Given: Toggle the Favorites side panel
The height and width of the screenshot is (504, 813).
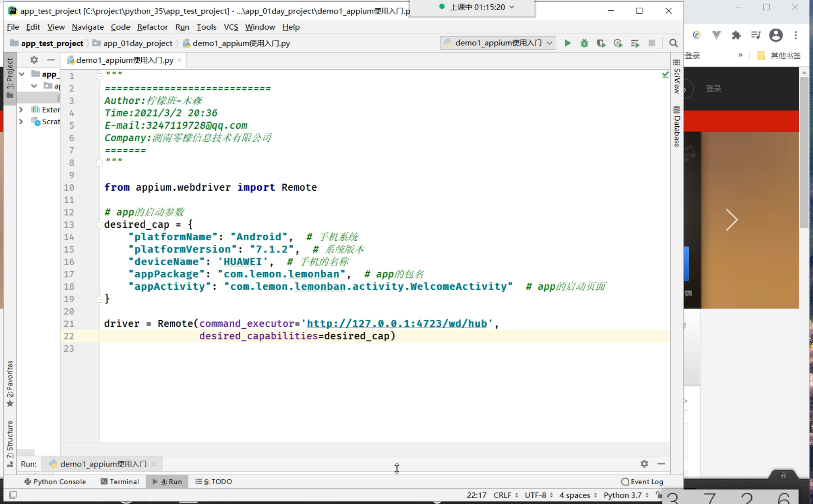Looking at the screenshot, I should coord(10,383).
